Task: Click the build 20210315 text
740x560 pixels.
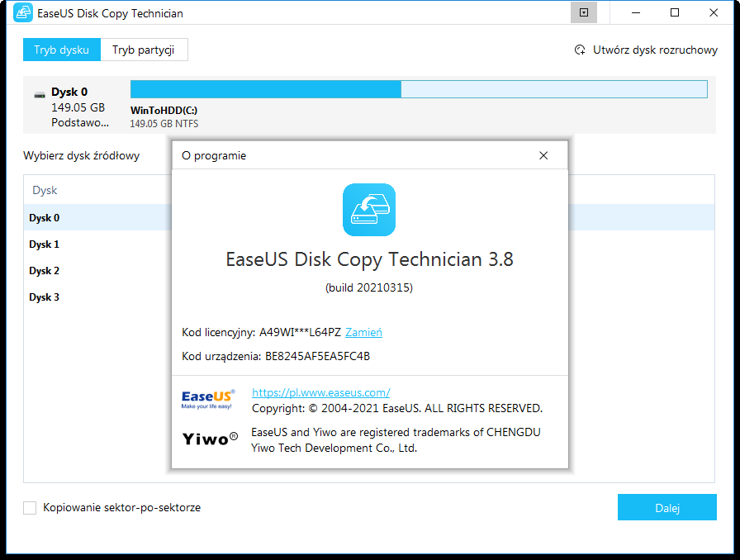Action: point(369,287)
